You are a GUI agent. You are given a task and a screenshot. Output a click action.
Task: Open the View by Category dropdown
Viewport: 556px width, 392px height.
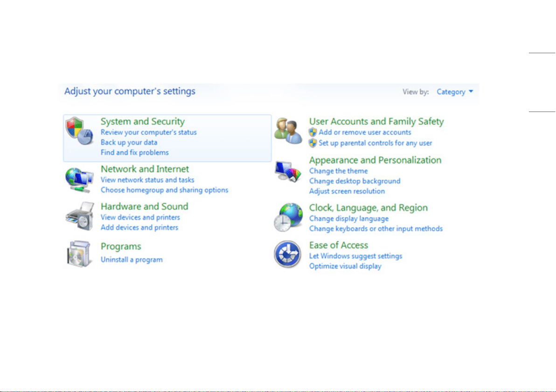pyautogui.click(x=455, y=92)
